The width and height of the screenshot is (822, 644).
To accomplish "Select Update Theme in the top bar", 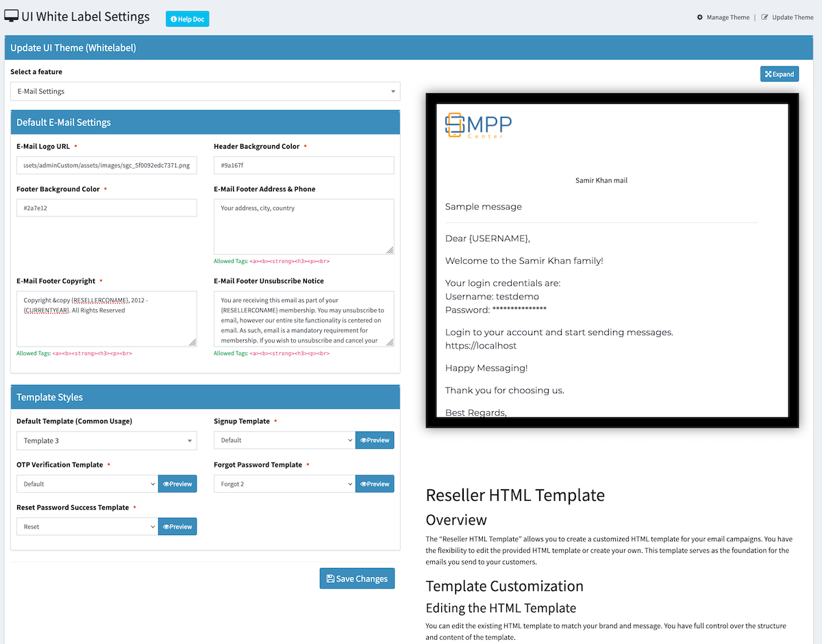I will pos(792,17).
